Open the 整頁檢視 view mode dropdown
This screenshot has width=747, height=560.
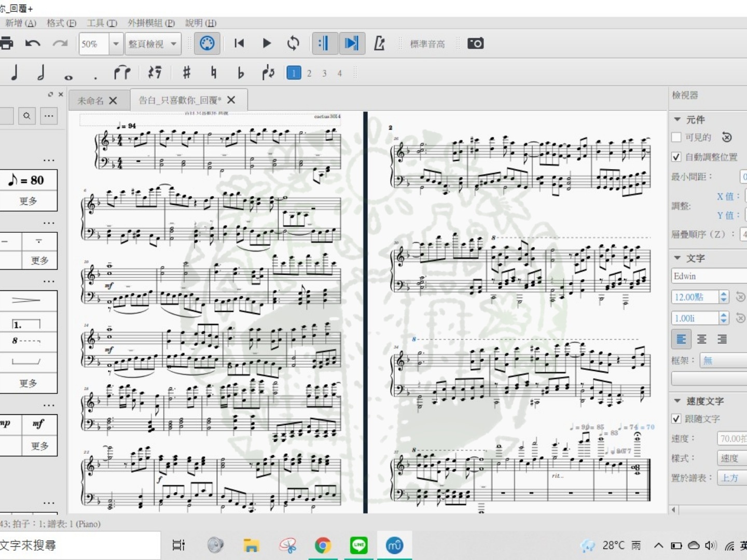point(154,44)
